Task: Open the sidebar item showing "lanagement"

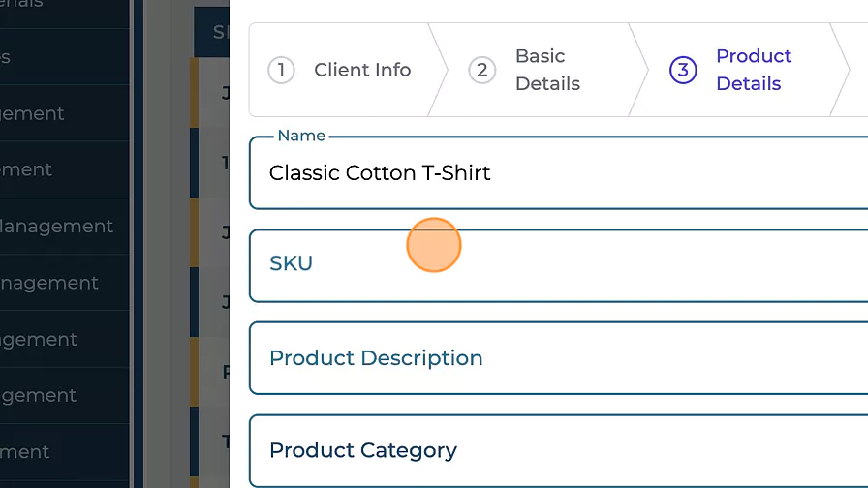Action: 58,227
